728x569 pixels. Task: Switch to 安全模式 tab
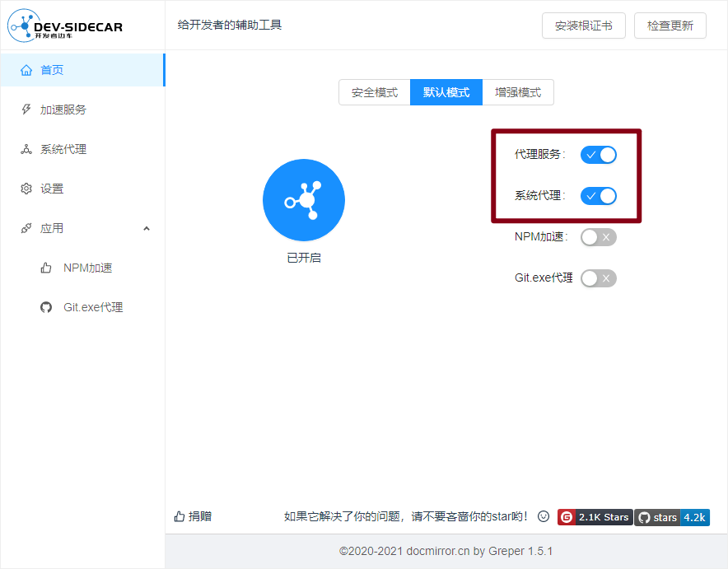click(x=375, y=92)
